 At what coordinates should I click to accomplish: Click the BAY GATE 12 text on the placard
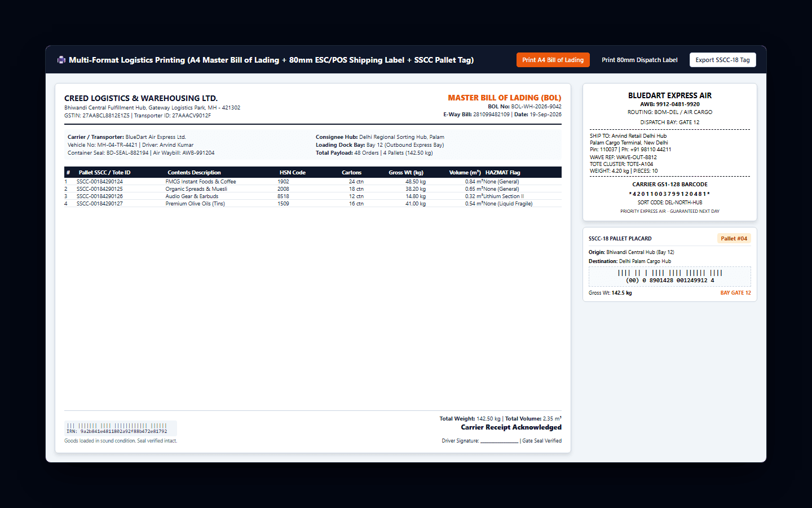(735, 293)
